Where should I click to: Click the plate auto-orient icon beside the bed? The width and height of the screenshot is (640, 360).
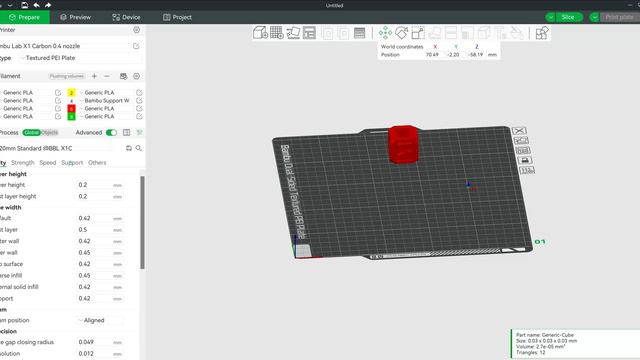(521, 140)
